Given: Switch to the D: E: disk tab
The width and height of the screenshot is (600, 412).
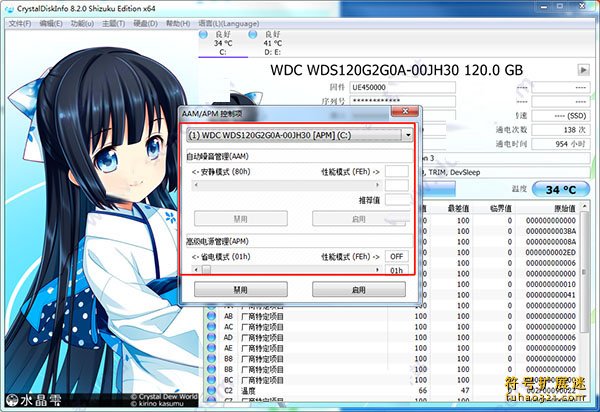Looking at the screenshot, I should pos(272,43).
